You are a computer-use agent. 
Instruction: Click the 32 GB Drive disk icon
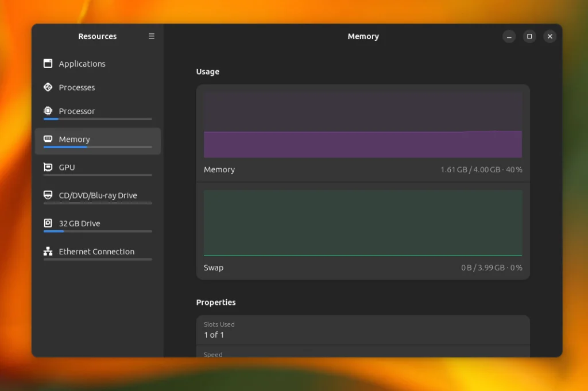(x=48, y=223)
